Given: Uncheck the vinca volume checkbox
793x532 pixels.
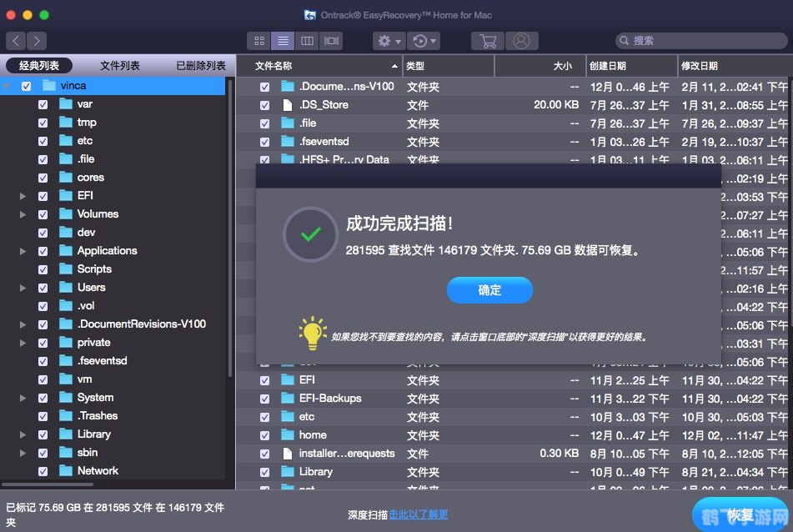Looking at the screenshot, I should pos(25,85).
